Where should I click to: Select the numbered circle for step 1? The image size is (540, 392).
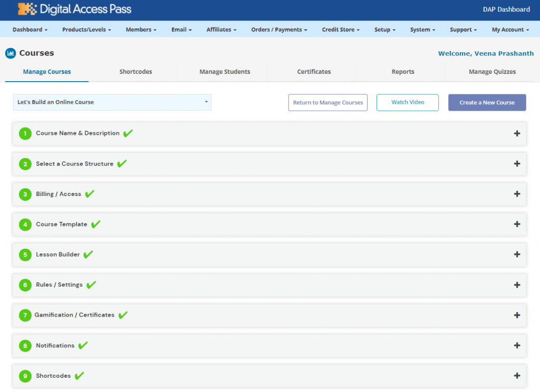click(x=25, y=133)
